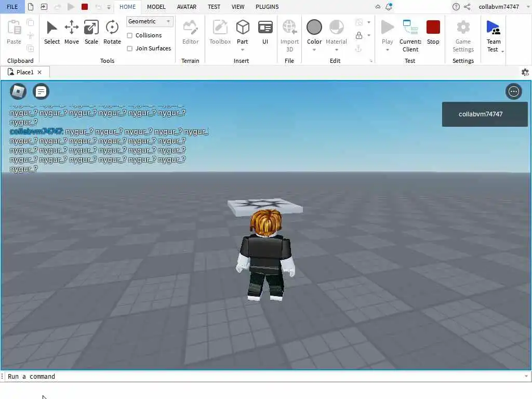Close the Place1 tab

(x=39, y=72)
